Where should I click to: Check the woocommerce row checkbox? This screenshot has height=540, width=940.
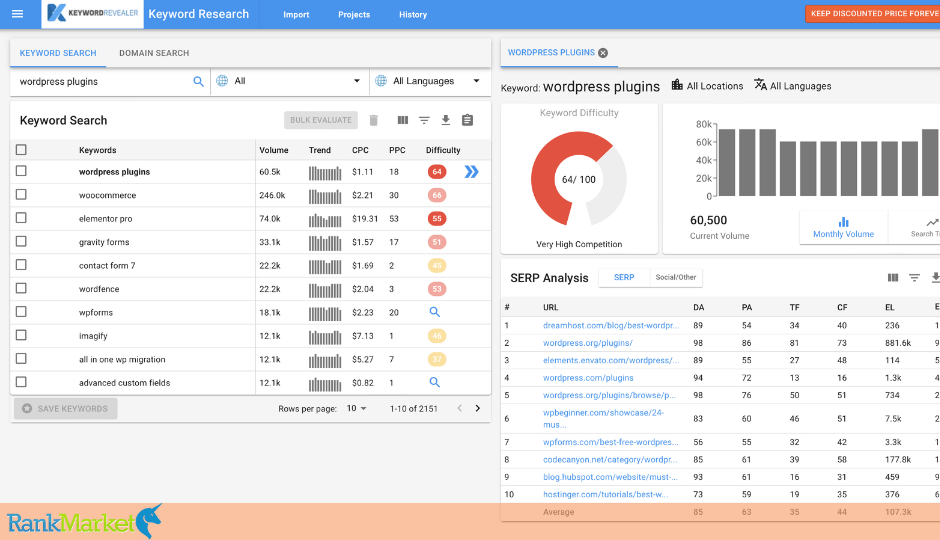click(x=21, y=194)
